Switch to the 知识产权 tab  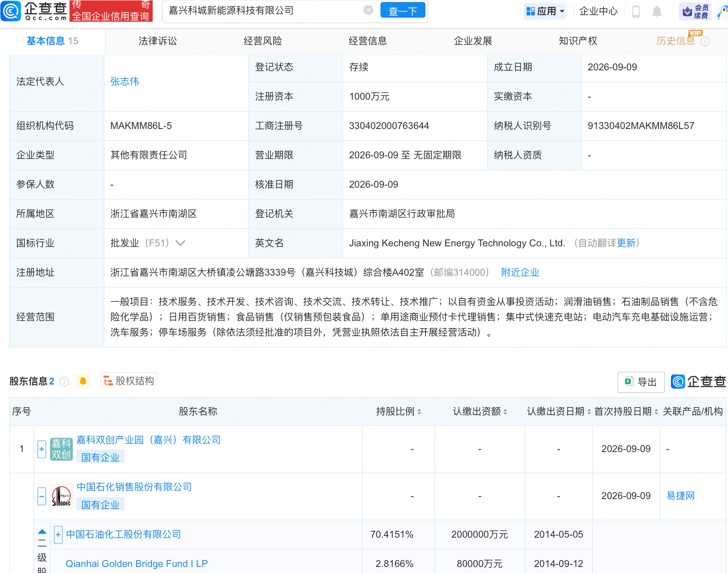(x=578, y=41)
